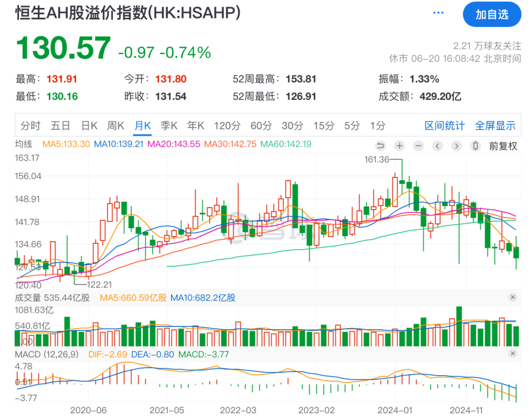Image resolution: width=531 pixels, height=420 pixels.
Task: Open 区间统计 range statistics
Action: 445,126
